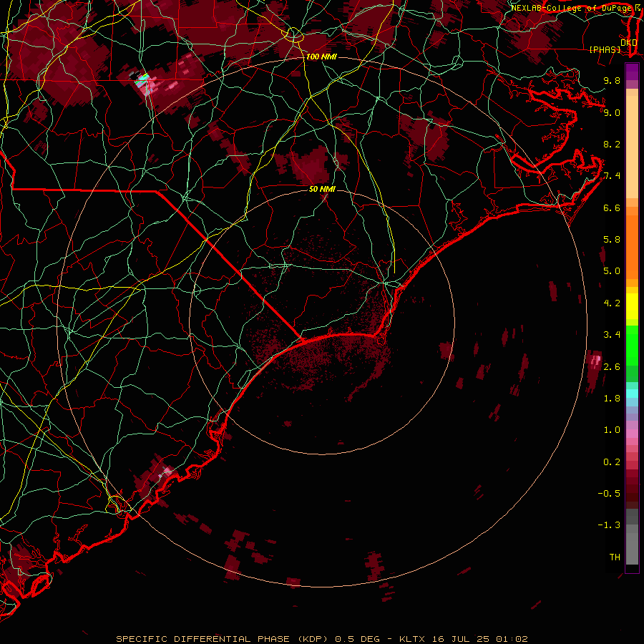Pick the gray segment near TH label

632,548
